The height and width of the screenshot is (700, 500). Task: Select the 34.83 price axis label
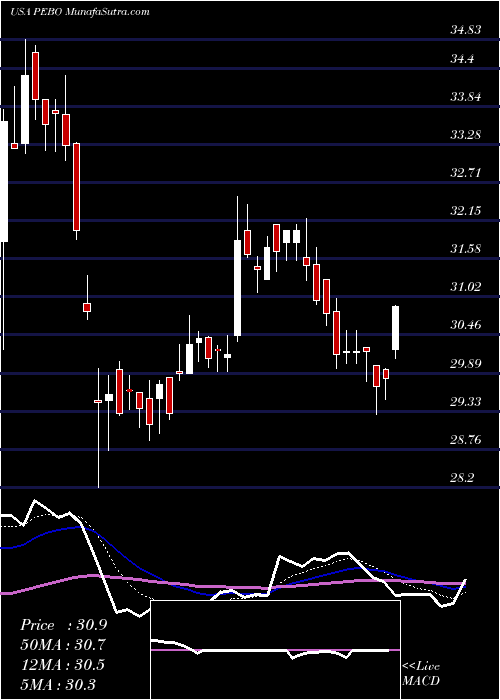point(466,30)
